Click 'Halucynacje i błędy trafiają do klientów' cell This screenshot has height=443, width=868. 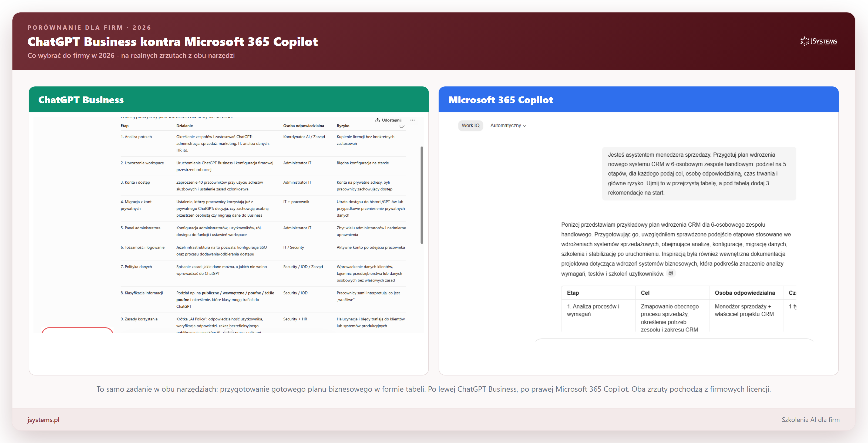pos(371,323)
